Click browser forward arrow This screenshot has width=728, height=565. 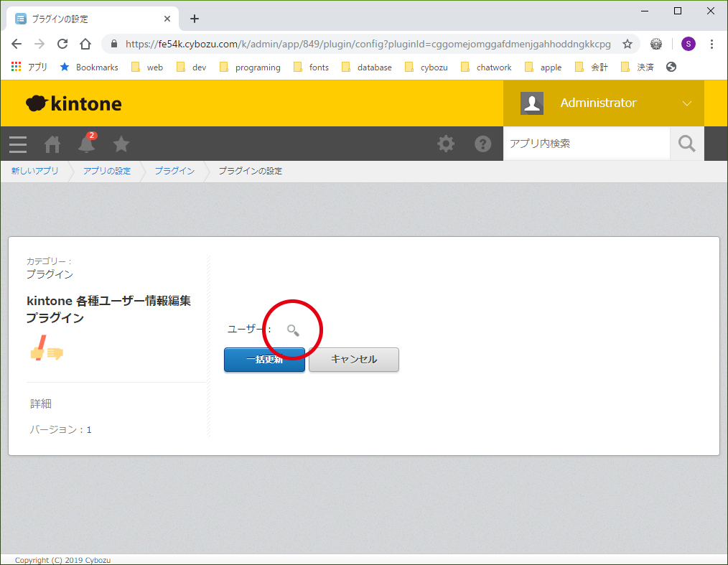tap(39, 44)
